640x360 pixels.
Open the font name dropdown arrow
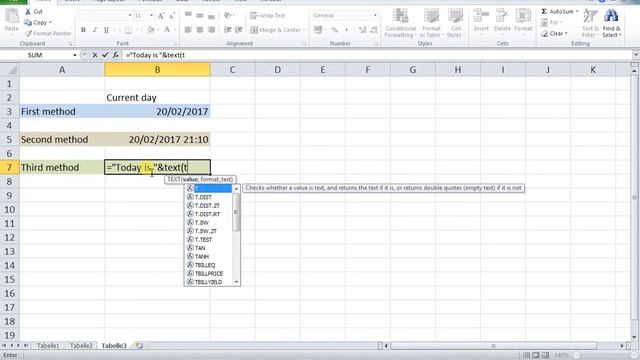coord(130,16)
